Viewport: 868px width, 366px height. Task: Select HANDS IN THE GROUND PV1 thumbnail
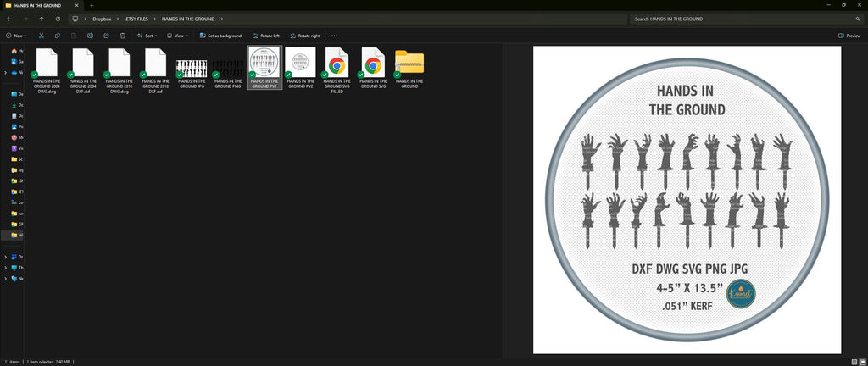pyautogui.click(x=264, y=68)
